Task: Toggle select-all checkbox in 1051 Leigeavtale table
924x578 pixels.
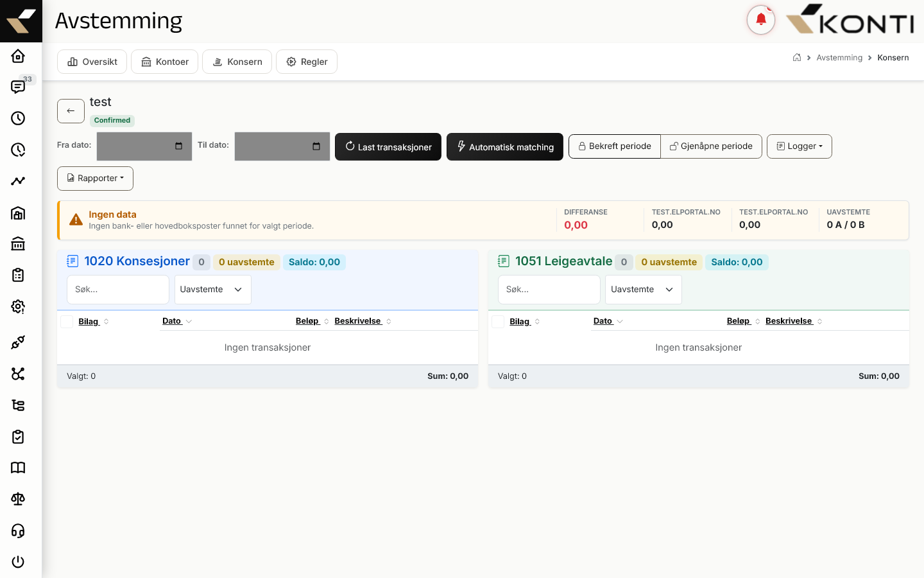Action: pos(498,321)
